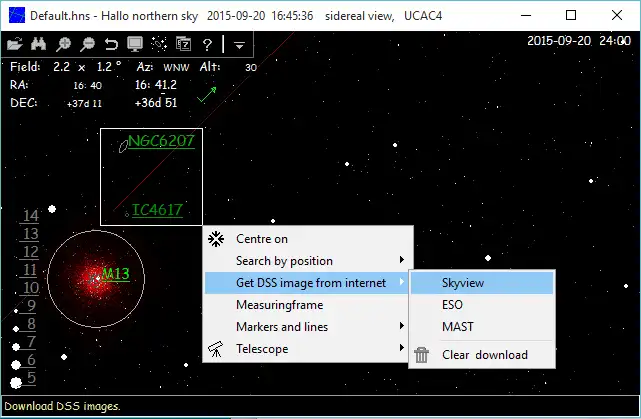This screenshot has height=419, width=641.
Task: Open Telescope submenu entry
Action: pos(308,349)
